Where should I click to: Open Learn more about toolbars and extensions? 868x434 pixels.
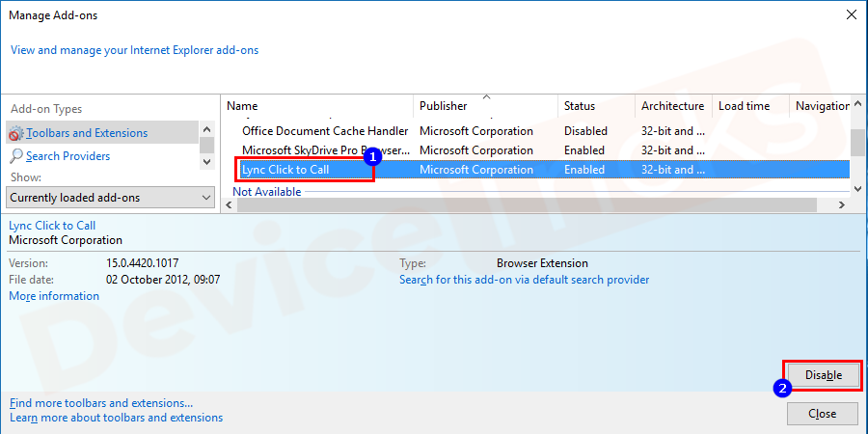[x=117, y=418]
